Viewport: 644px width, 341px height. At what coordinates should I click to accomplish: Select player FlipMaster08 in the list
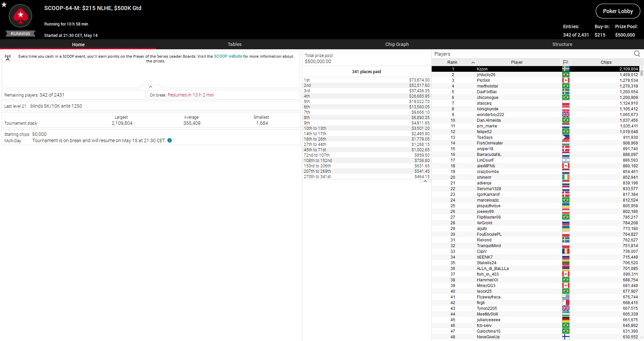click(x=536, y=217)
